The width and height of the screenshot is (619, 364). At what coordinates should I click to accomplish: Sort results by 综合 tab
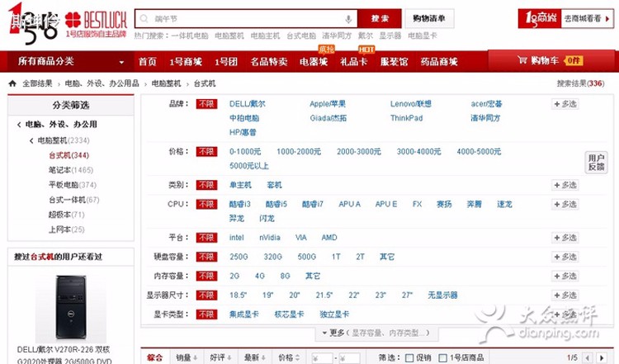155,357
